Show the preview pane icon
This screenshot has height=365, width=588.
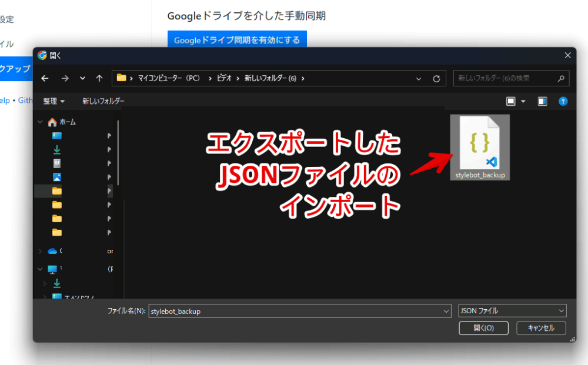(542, 101)
